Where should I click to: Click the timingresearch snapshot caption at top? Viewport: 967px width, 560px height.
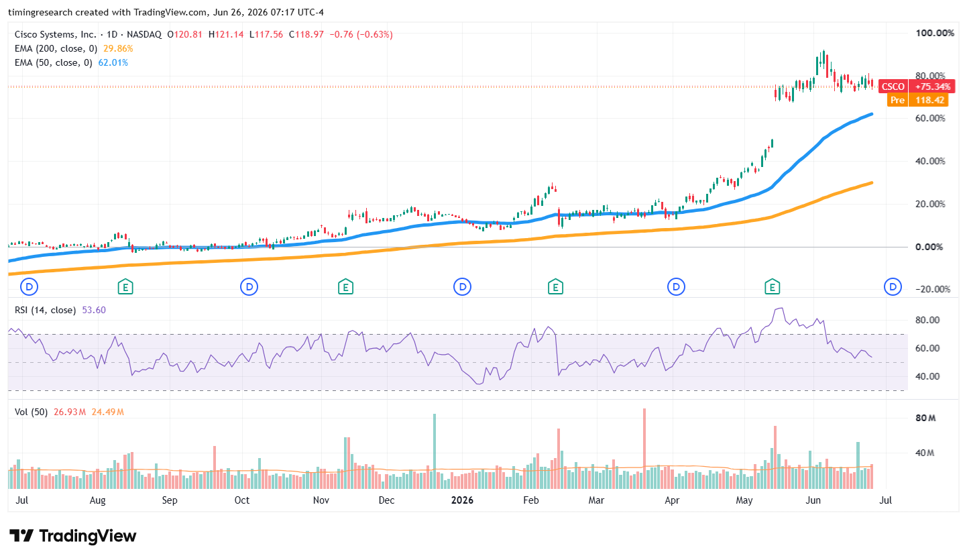[166, 11]
